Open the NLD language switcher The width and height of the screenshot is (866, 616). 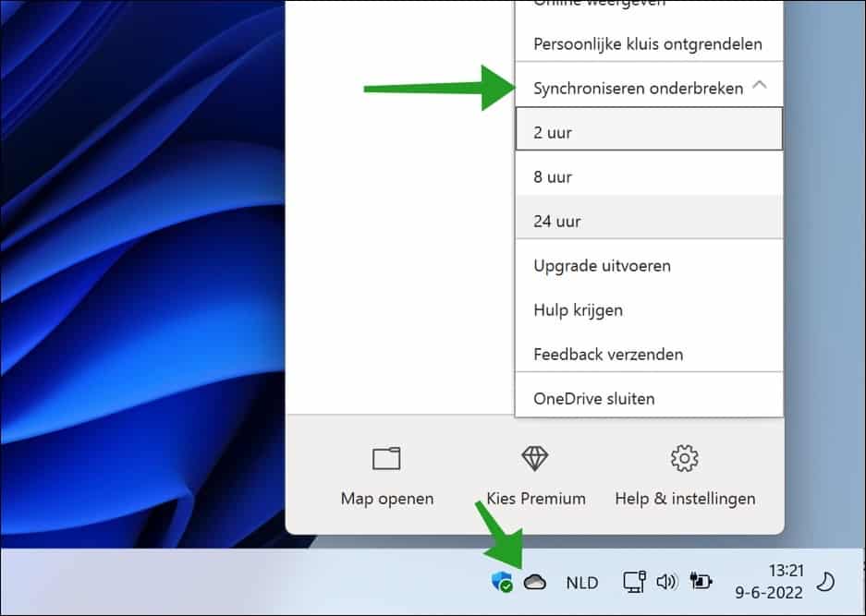tap(581, 583)
